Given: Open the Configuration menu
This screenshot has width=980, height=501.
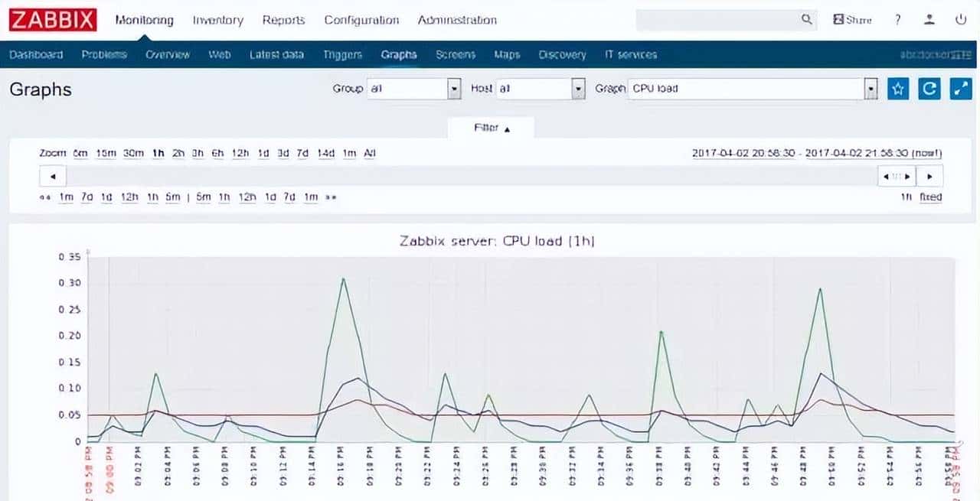Looking at the screenshot, I should pyautogui.click(x=361, y=21).
